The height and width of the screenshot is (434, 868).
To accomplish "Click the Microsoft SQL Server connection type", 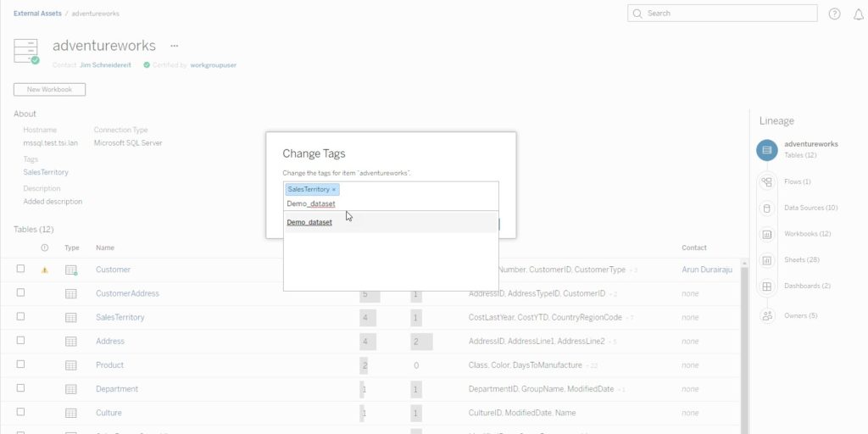I will (x=128, y=142).
